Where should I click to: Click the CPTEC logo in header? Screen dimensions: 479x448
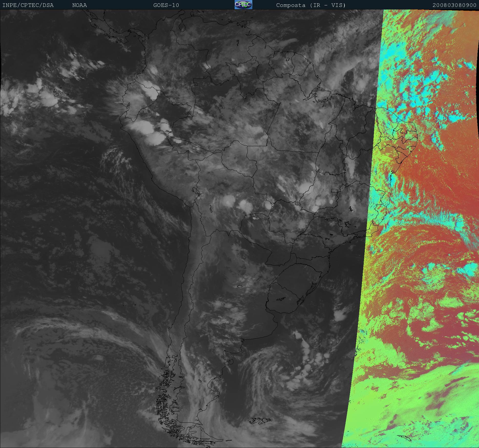coord(243,5)
